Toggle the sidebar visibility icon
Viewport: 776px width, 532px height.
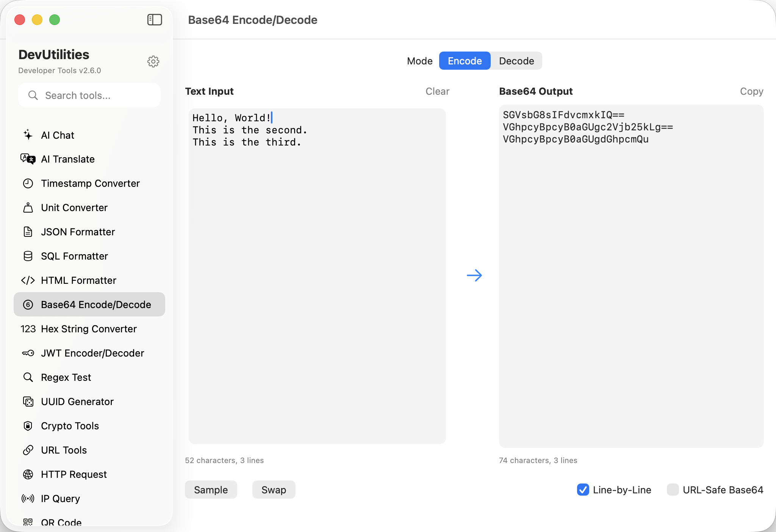(155, 20)
